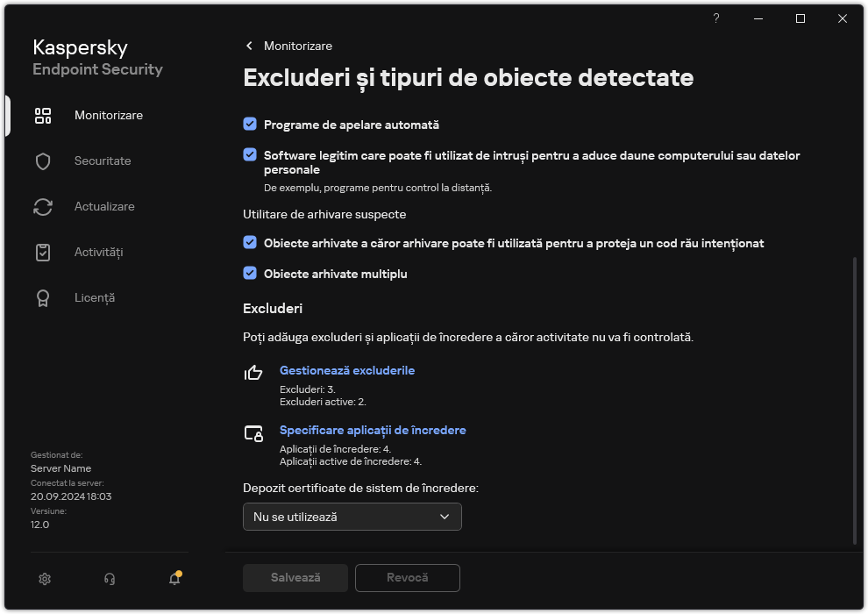This screenshot has width=868, height=614.
Task: Open the Monitorizare section icon
Action: 42,115
